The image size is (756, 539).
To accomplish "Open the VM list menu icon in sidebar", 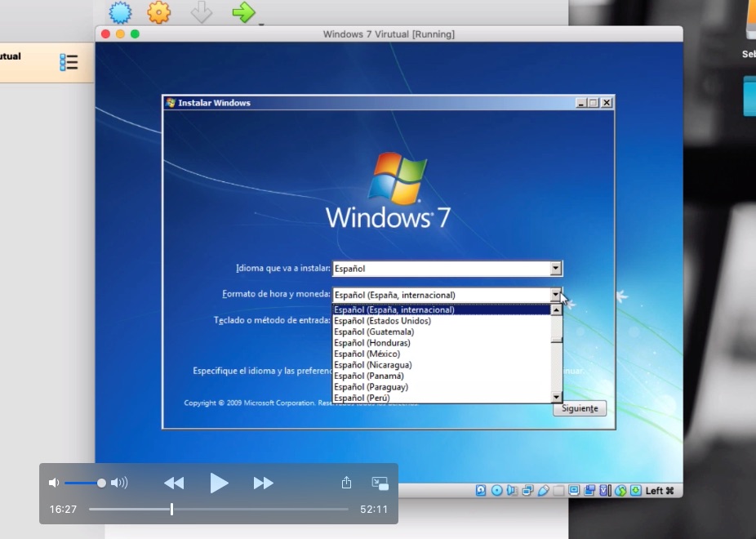I will click(x=69, y=62).
